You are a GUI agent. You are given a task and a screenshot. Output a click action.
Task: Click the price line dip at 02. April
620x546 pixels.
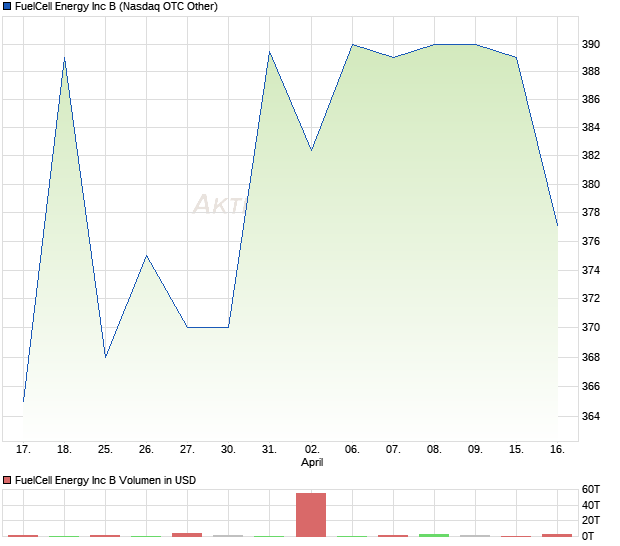coord(312,150)
